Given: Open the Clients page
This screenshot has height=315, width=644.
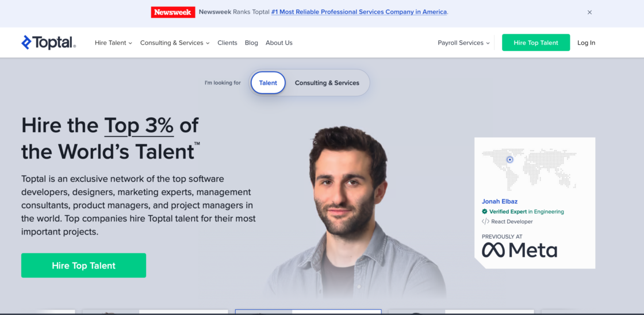Looking at the screenshot, I should point(227,43).
